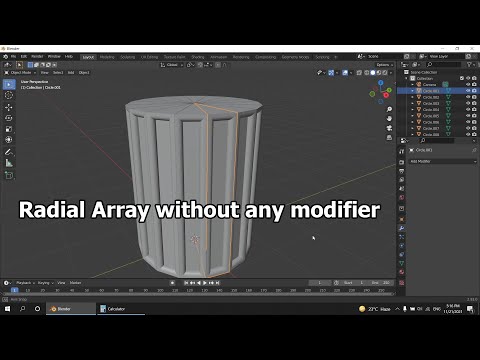The height and width of the screenshot is (360, 480).
Task: Select the Select Box tool
Action: tap(9, 84)
